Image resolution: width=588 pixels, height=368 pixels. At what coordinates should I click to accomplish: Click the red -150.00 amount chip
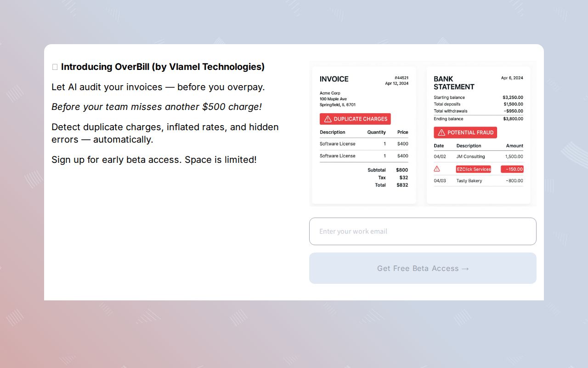(513, 169)
